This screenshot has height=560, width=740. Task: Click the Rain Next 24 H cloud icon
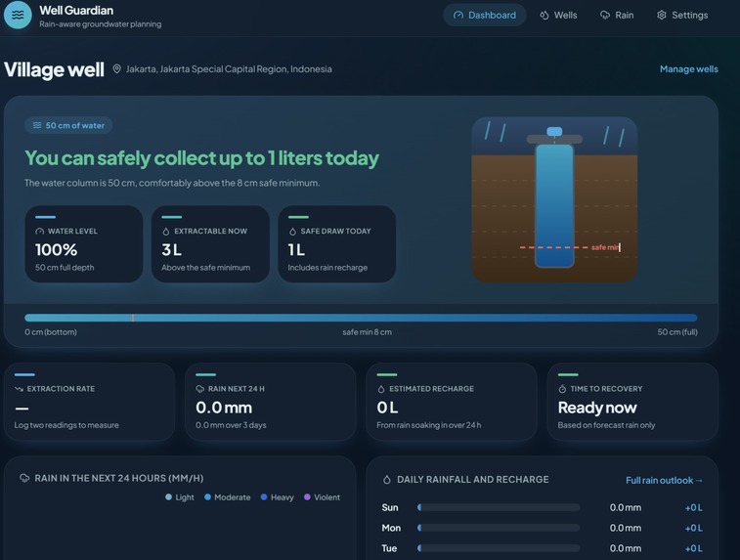pyautogui.click(x=200, y=389)
